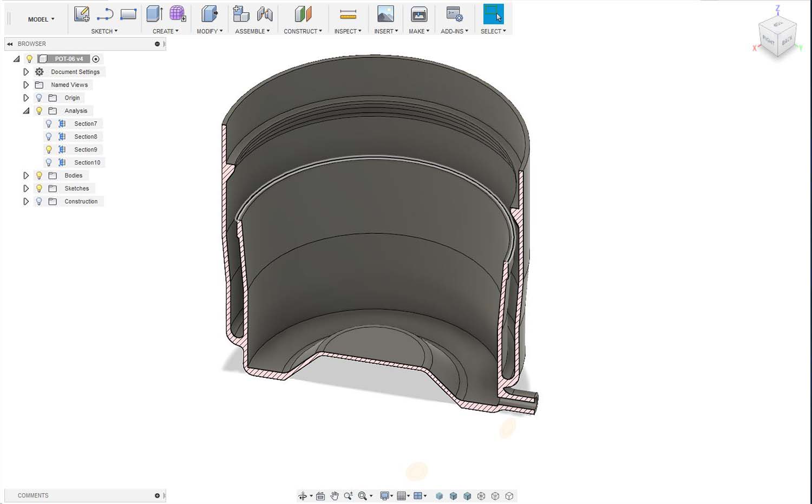Viewport: 812px width, 504px height.
Task: Open the SELECT menu
Action: click(493, 31)
